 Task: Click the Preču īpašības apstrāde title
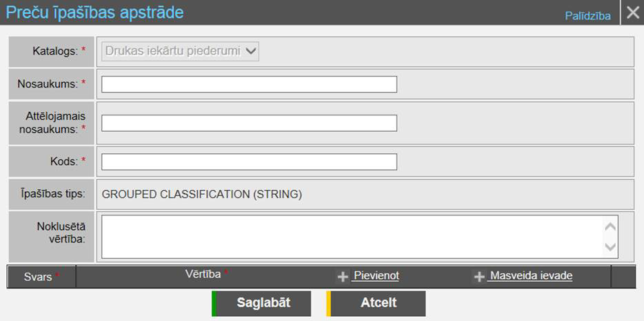95,12
